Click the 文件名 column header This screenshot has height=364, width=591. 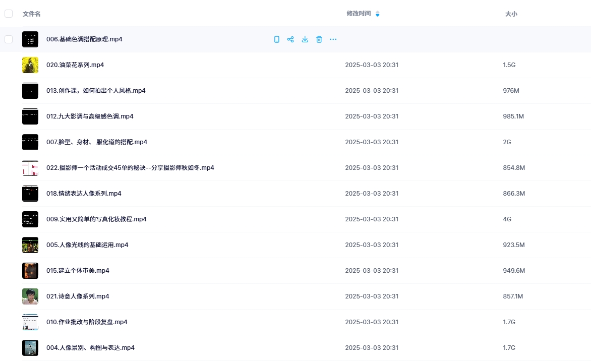coord(32,14)
